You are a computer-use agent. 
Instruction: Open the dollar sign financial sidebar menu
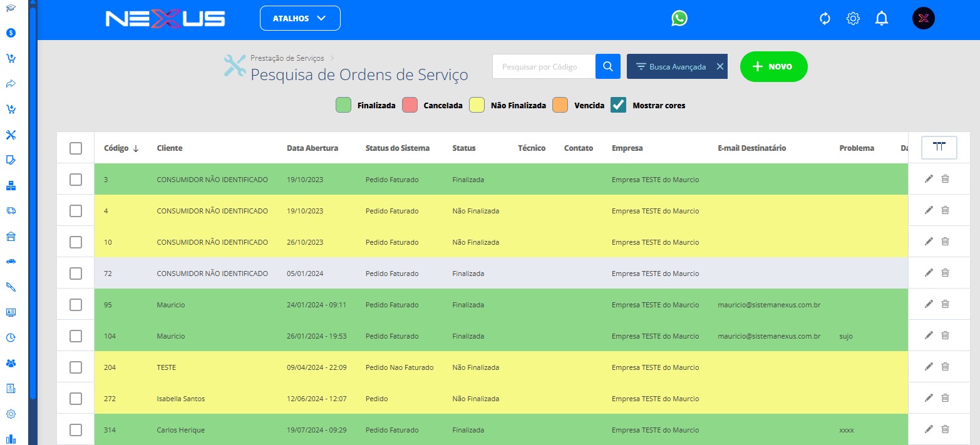11,33
